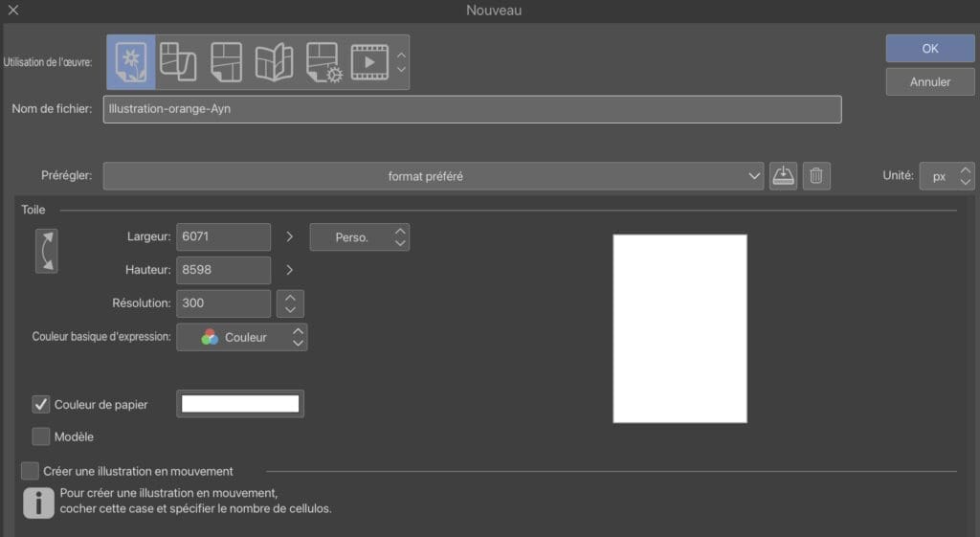
Task: Save current settings as preset icon
Action: tap(783, 176)
